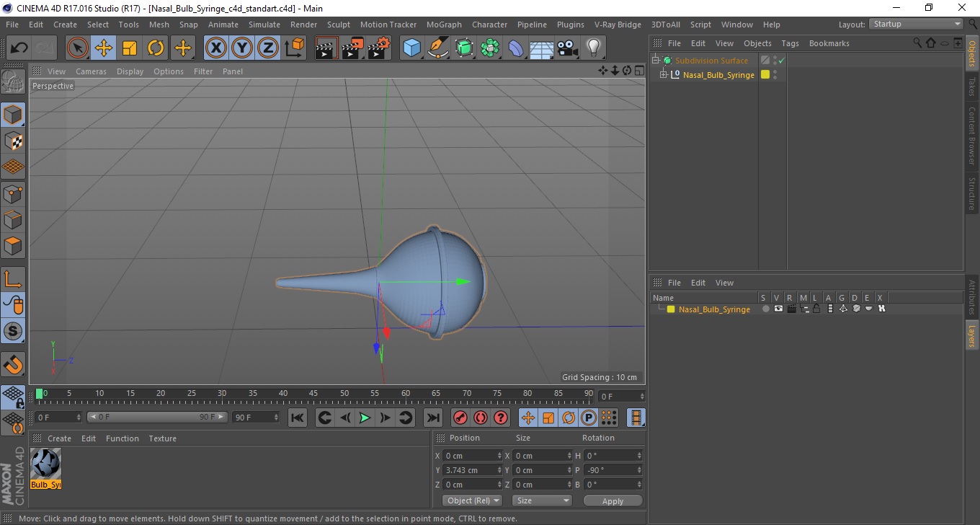Screen dimensions: 980x525
Task: Click the Bulb_Syringe material thumbnail
Action: [46, 463]
